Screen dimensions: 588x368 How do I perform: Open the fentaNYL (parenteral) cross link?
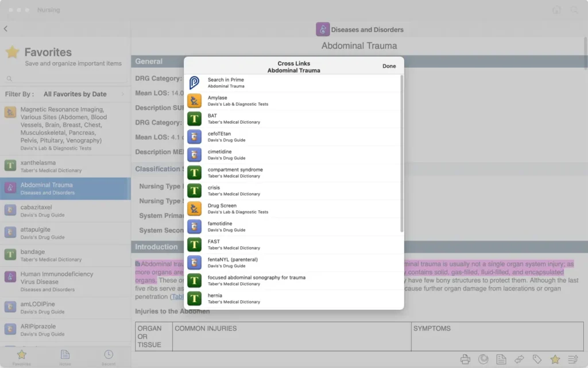pyautogui.click(x=293, y=262)
